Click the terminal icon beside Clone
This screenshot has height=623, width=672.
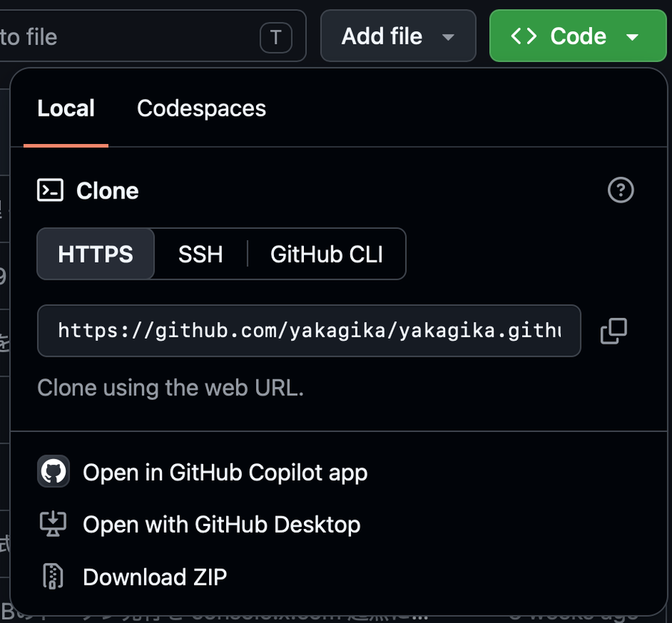(50, 190)
